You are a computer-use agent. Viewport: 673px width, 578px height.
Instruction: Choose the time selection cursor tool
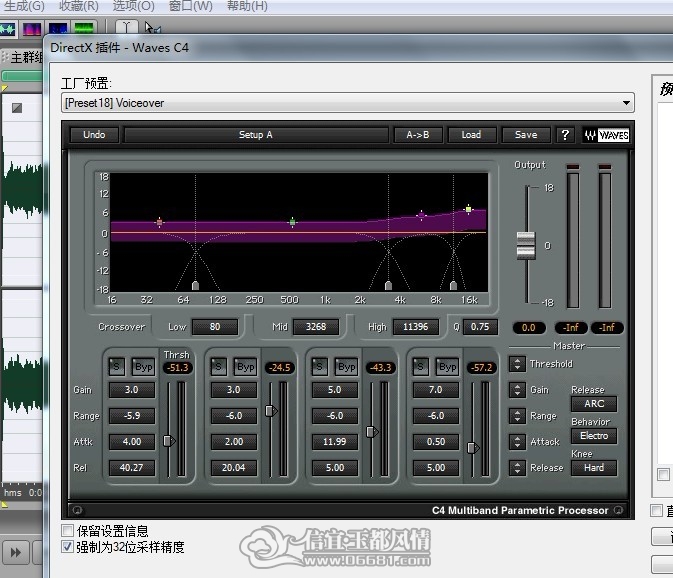(x=126, y=28)
